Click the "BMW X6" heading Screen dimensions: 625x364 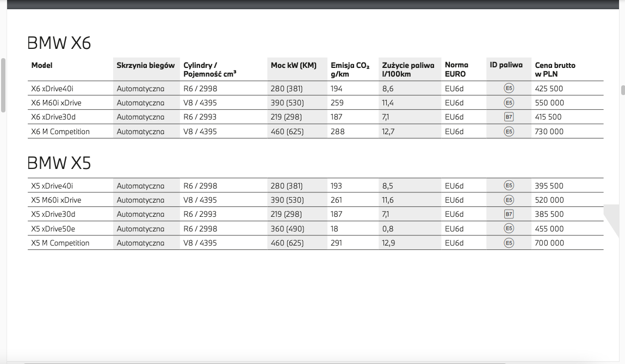point(59,43)
